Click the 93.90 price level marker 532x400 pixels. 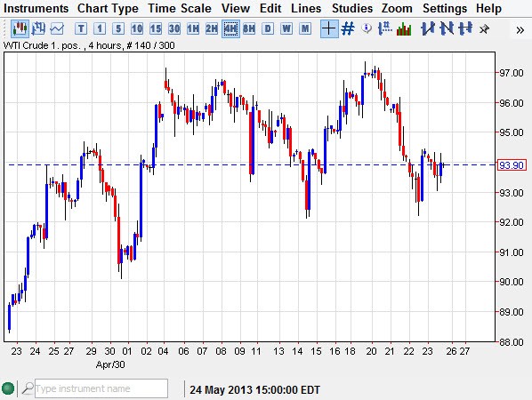point(512,165)
